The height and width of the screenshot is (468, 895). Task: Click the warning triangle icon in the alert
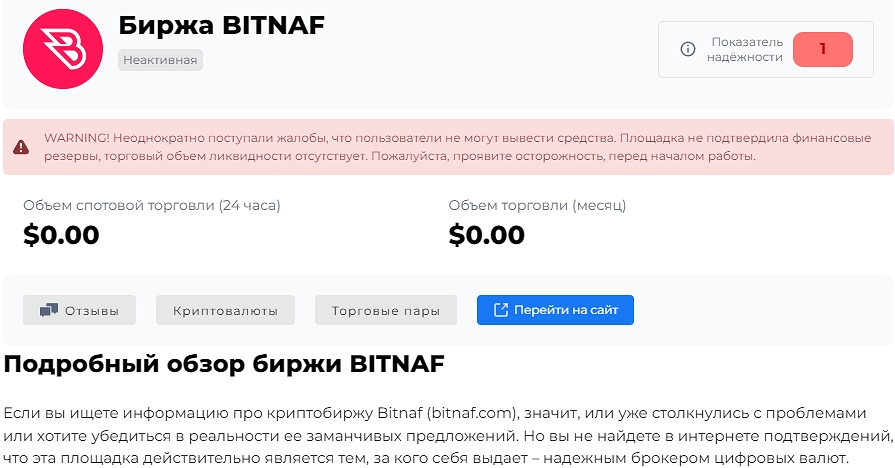coord(21,147)
